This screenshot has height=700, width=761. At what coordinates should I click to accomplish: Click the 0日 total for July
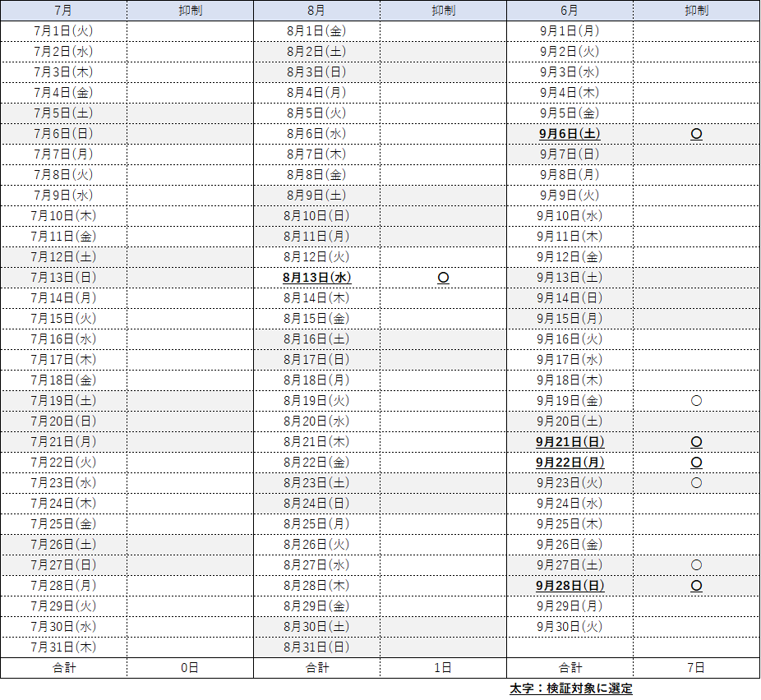point(190,668)
